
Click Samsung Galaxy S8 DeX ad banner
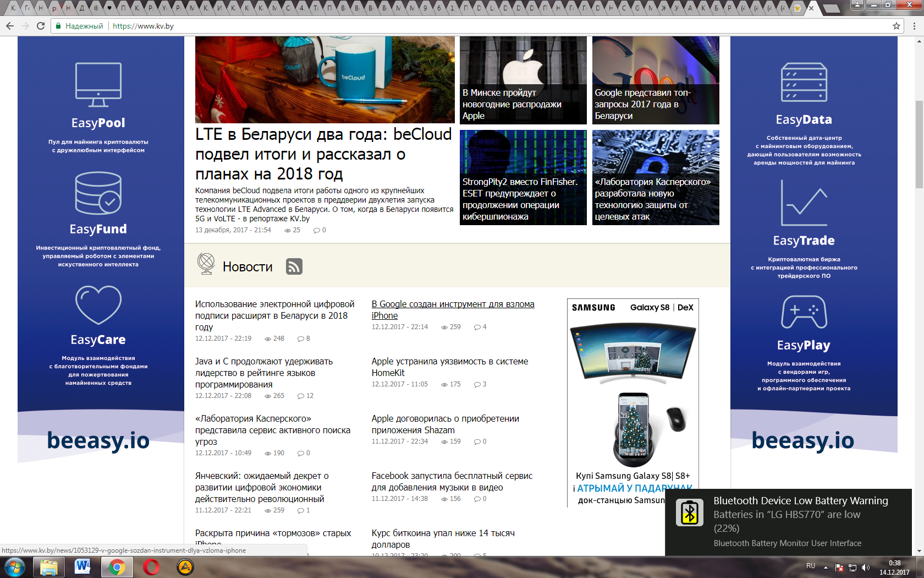point(633,402)
